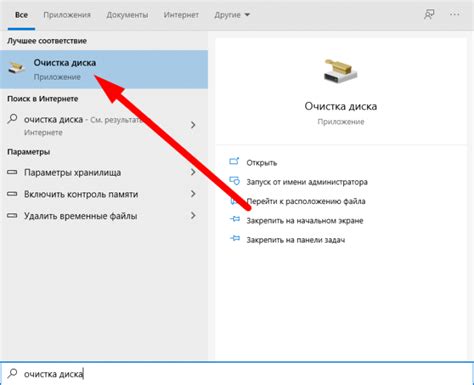The width and height of the screenshot is (474, 385).
Task: Open Удалить временные файлы setting
Action: (104, 216)
